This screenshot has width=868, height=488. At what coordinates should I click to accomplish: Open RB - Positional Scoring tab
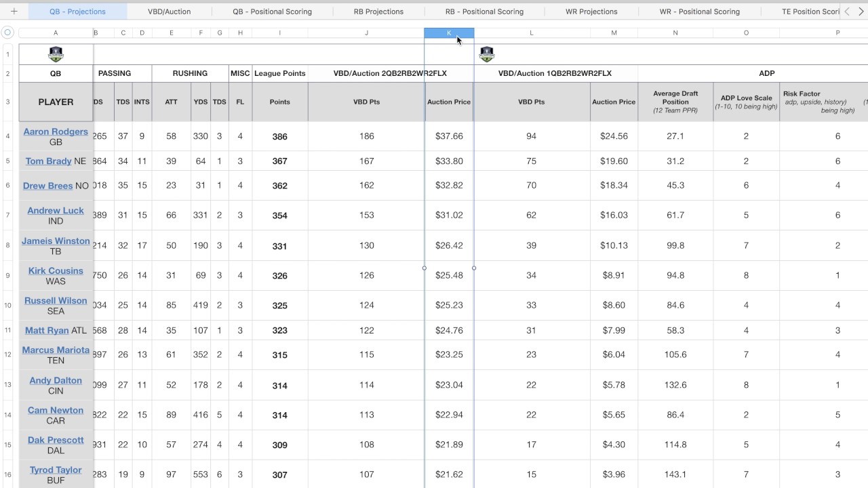[x=484, y=12]
